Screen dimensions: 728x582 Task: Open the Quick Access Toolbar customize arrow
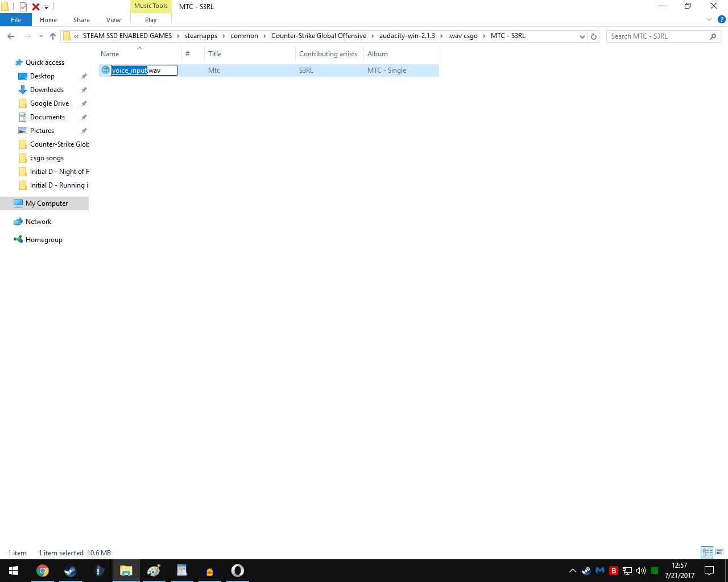click(x=47, y=7)
